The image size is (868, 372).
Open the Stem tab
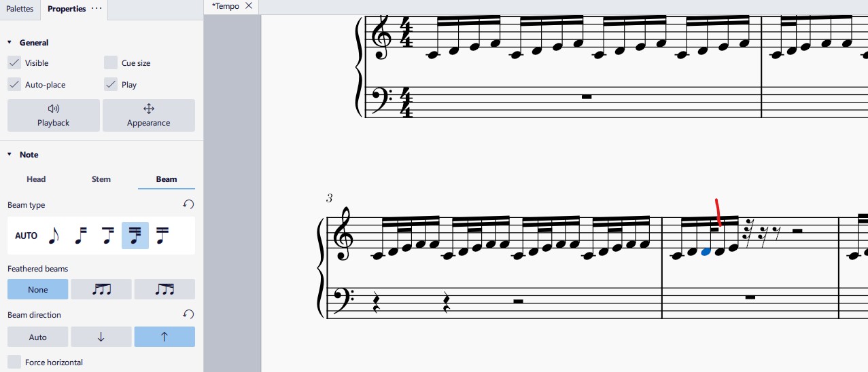click(x=101, y=179)
